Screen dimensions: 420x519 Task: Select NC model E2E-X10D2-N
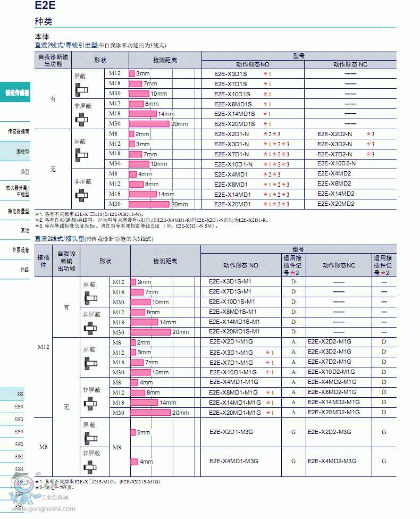[337, 163]
